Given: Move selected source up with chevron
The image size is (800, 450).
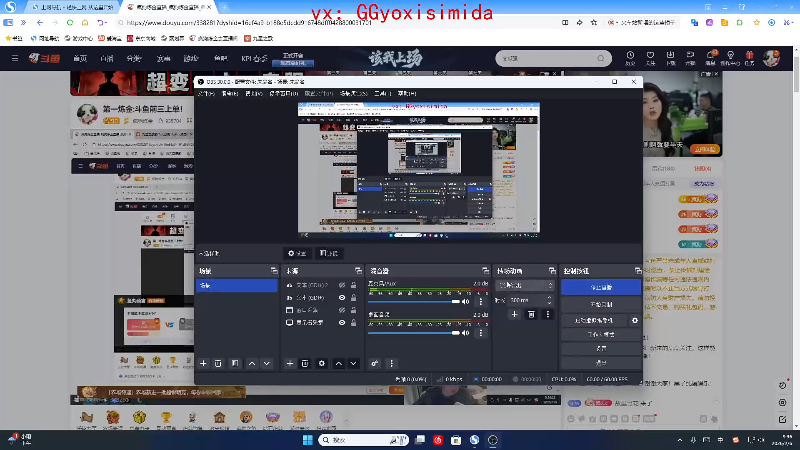Looking at the screenshot, I should click(338, 363).
